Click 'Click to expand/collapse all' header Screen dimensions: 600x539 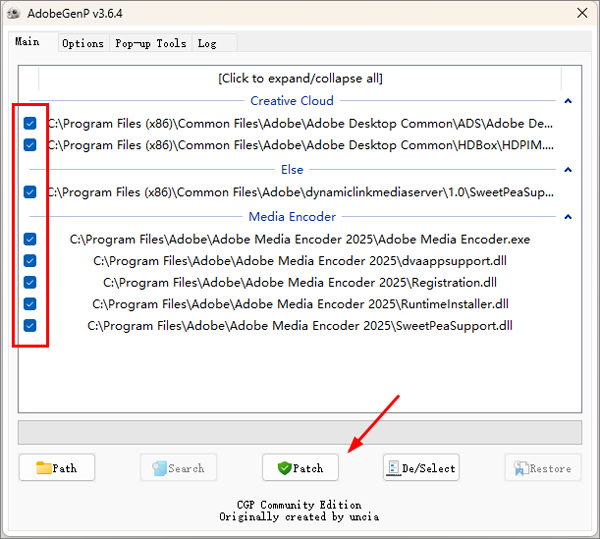(300, 78)
